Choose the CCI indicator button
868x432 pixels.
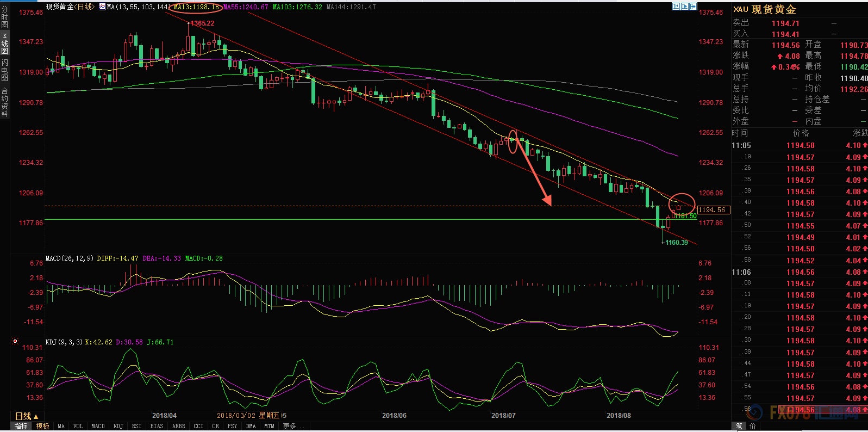click(198, 426)
